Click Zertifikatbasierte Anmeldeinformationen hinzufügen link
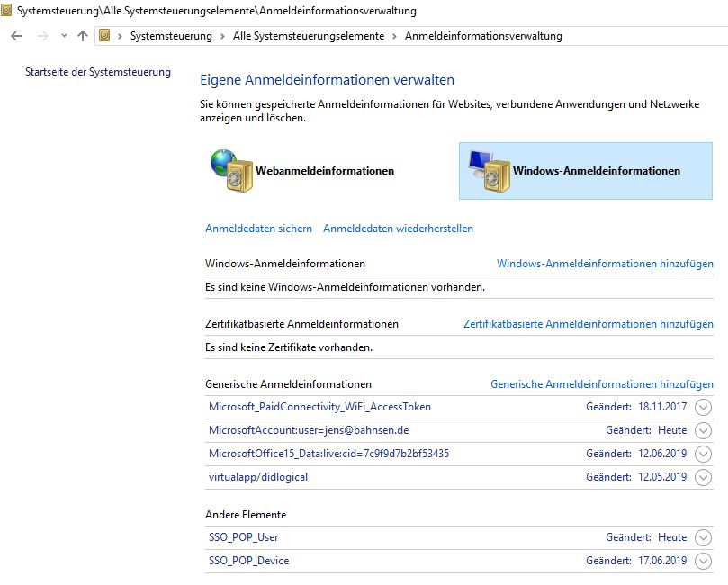The image size is (728, 585). click(589, 324)
